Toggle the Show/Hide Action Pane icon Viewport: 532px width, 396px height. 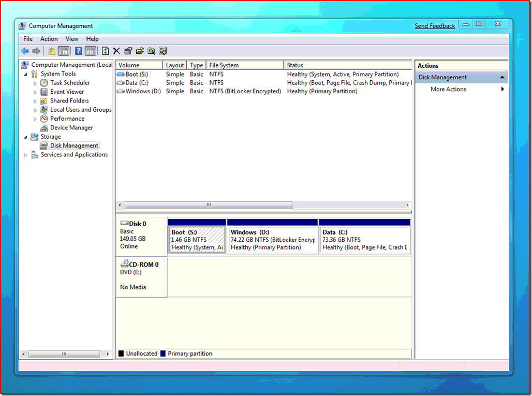tap(90, 51)
